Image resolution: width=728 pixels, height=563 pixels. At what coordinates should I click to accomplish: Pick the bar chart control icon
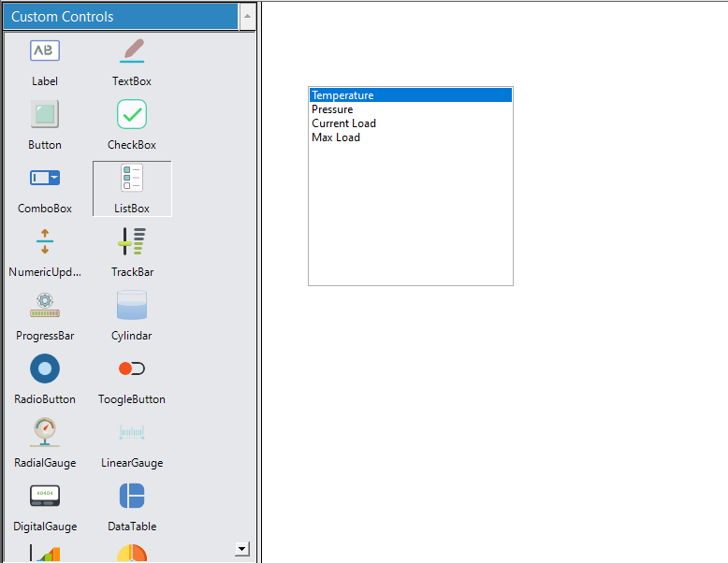45,553
